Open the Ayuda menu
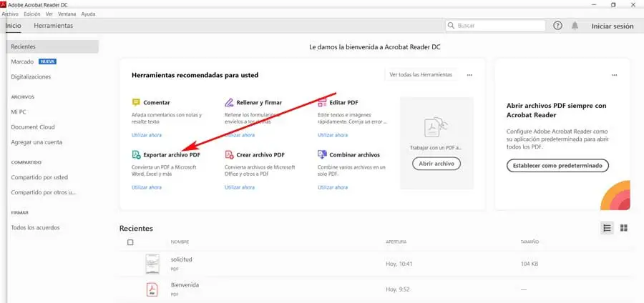 coord(88,14)
